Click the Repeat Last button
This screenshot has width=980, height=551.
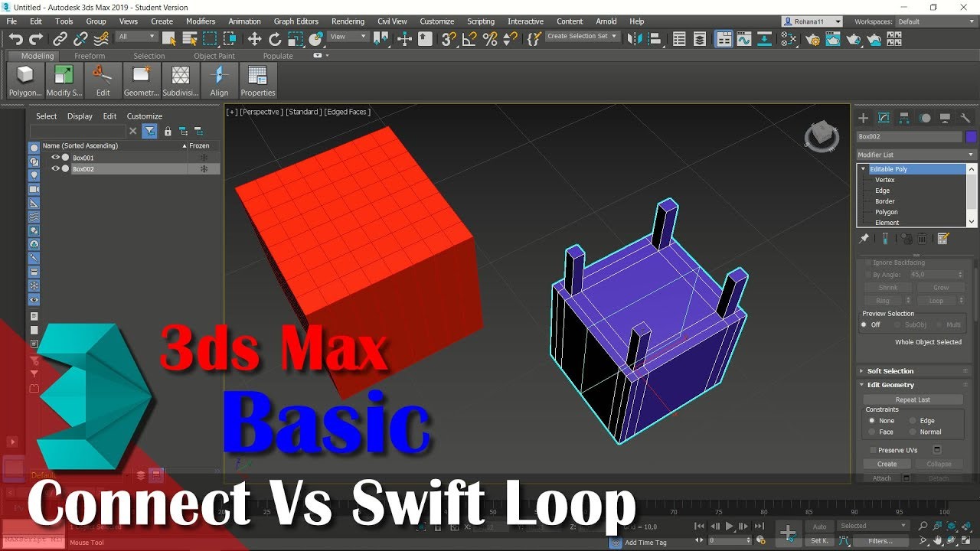[x=913, y=399]
